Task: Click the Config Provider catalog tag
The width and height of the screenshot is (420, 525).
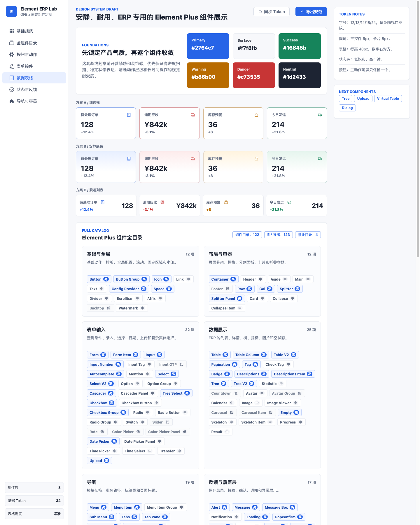Action: 129,289
